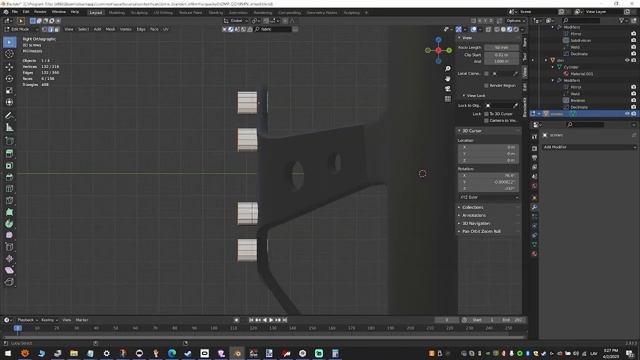Choose the Shrink/Fatten tool
Viewport: 640px width, 360px height.
9,258
